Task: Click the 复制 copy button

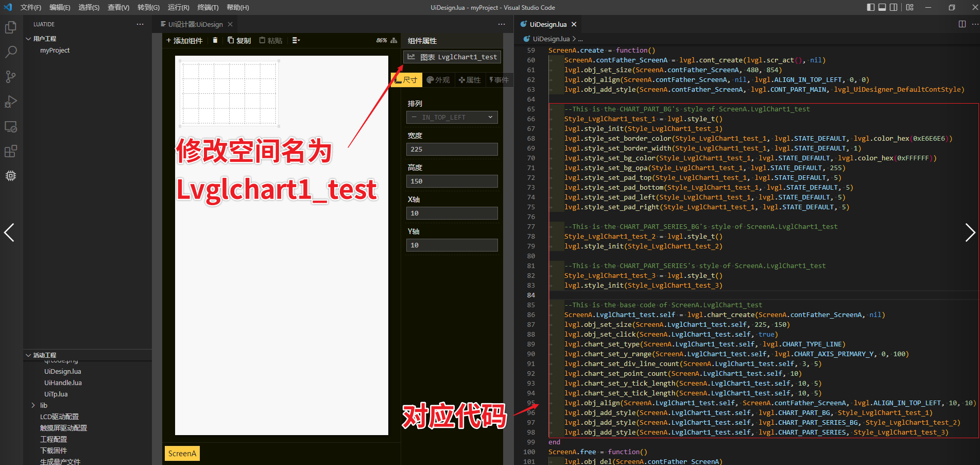Action: coord(239,41)
